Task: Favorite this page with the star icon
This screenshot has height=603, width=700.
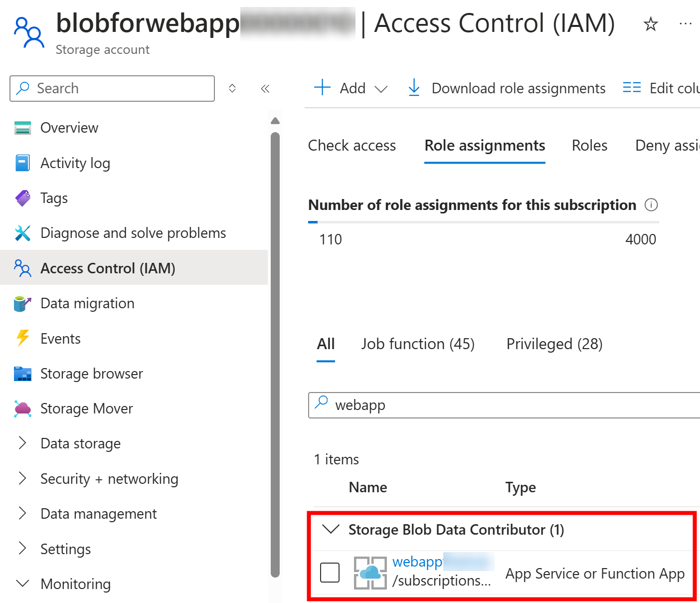Action: 651,23
